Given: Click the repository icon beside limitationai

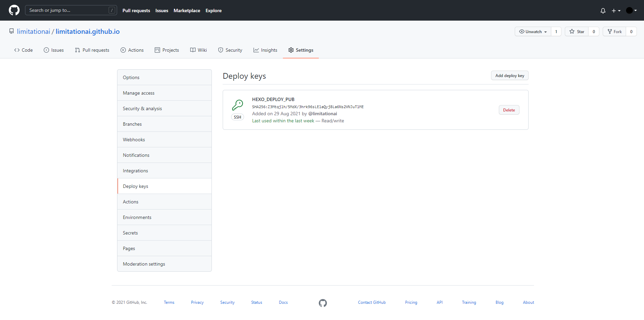Looking at the screenshot, I should coord(12,31).
